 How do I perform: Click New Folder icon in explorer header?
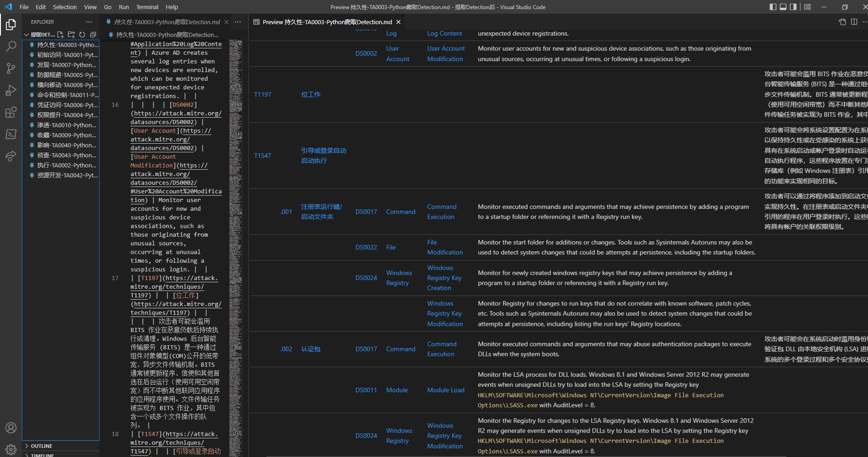click(71, 35)
